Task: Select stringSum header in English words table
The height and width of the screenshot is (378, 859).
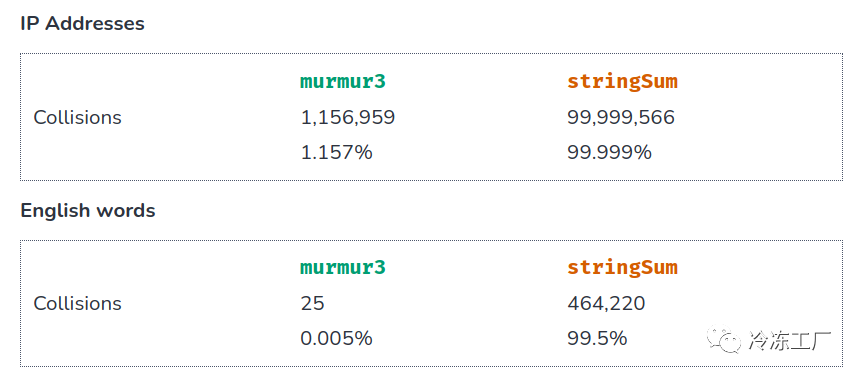Action: click(622, 267)
